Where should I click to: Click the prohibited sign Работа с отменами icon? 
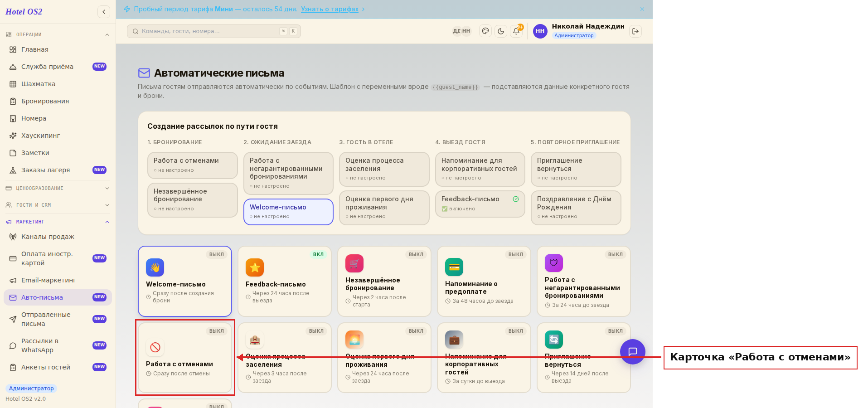155,347
